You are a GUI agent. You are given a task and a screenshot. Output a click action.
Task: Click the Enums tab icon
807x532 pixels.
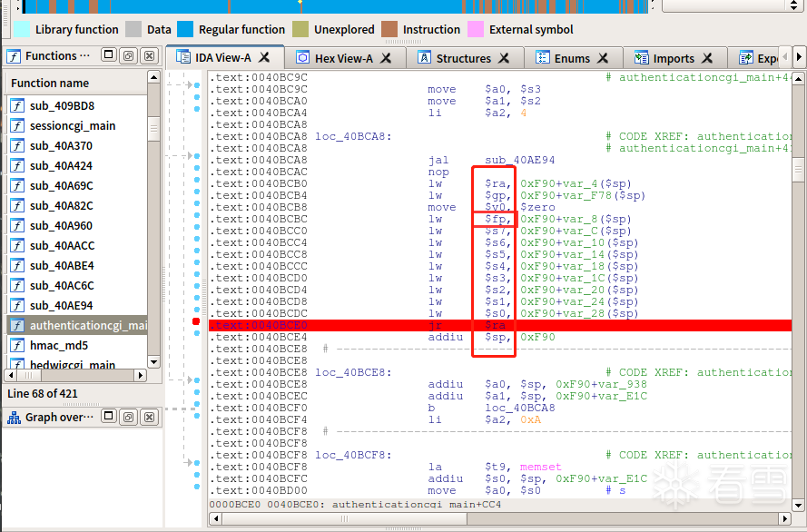pyautogui.click(x=543, y=57)
